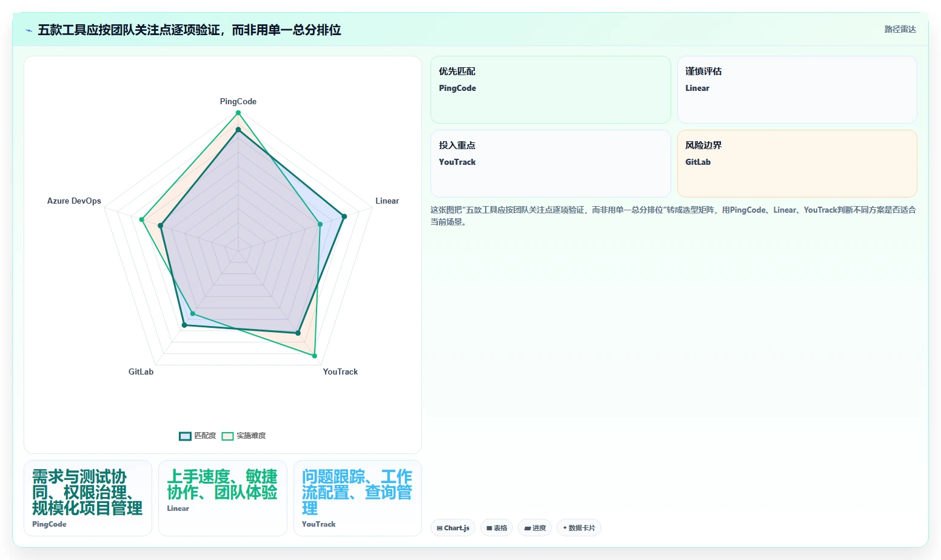The image size is (941, 560).
Task: Click the Chart.js tag chip
Action: (453, 528)
